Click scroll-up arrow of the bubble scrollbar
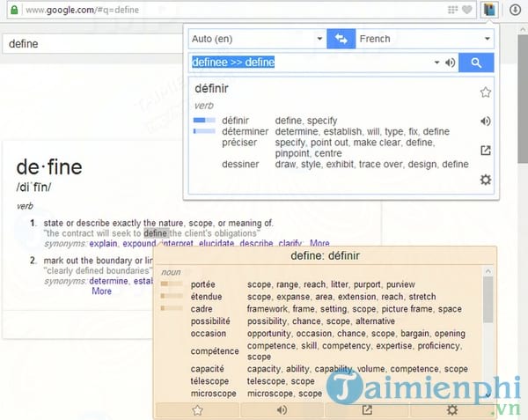Viewport: 528px width, 420px height. point(488,271)
